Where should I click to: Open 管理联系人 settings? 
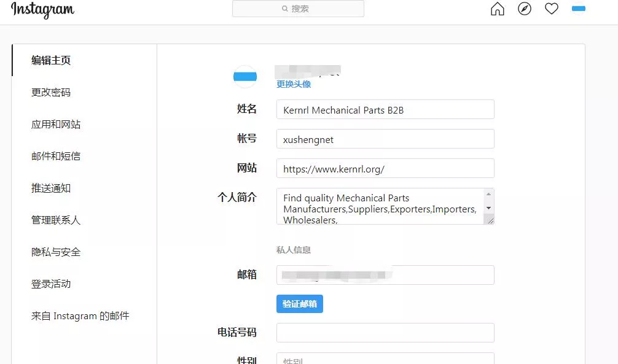tap(55, 220)
